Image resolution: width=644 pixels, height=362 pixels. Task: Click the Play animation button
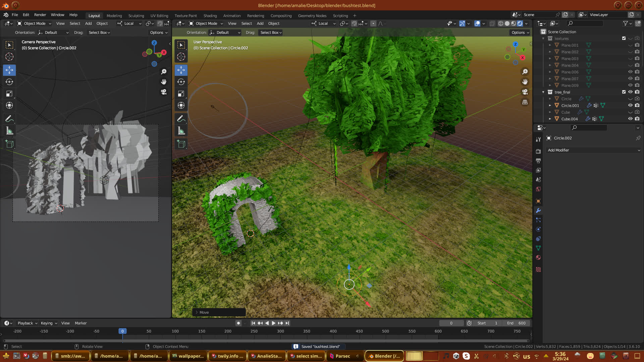[273, 323]
